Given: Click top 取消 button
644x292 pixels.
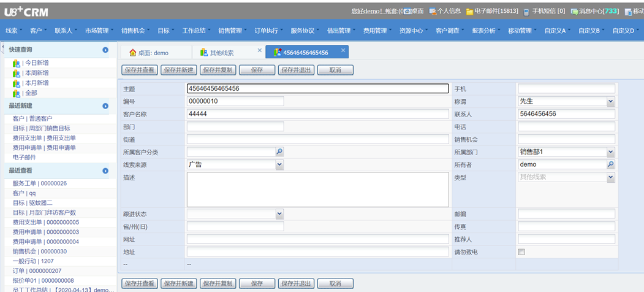Looking at the screenshot, I should [x=335, y=70].
